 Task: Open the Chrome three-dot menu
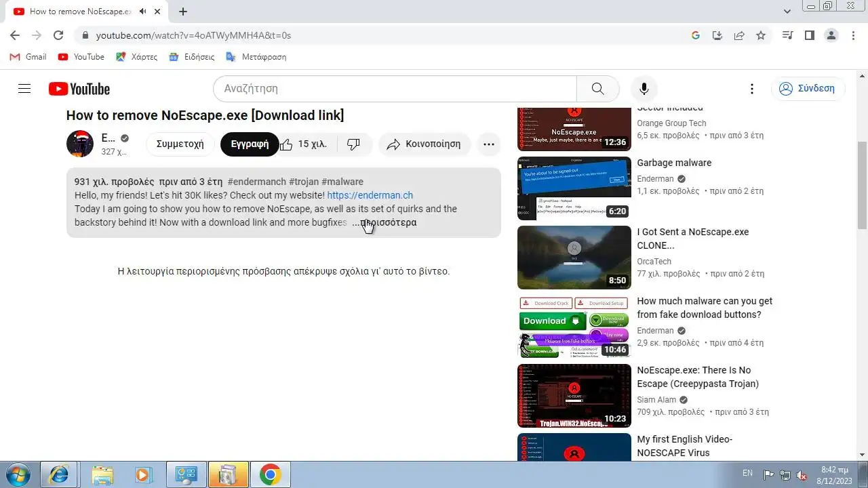(853, 35)
